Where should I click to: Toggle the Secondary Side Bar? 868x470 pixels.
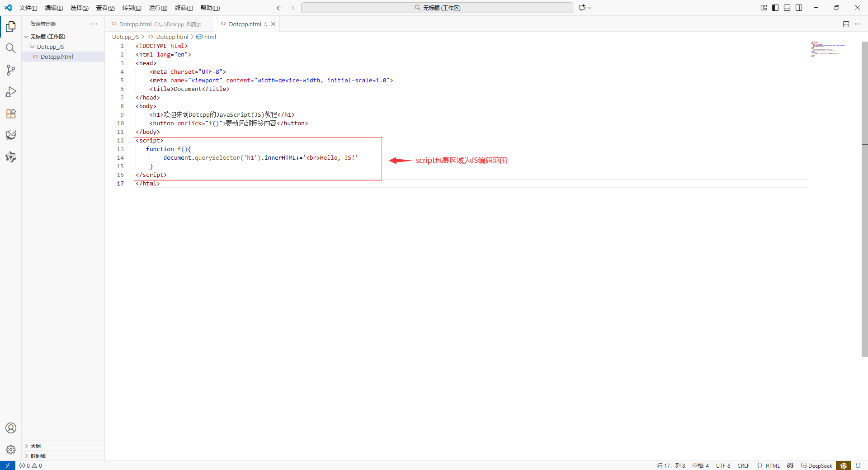coord(799,8)
